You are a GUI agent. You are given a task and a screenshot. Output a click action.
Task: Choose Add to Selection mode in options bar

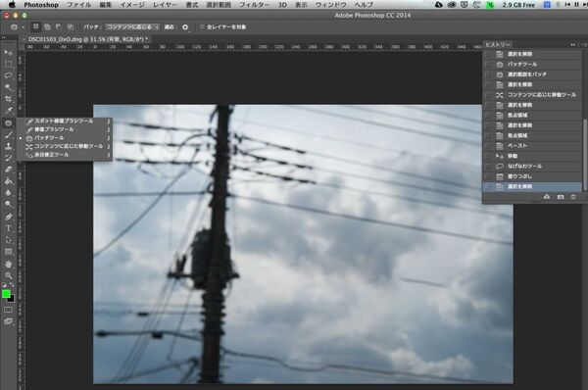pos(47,26)
